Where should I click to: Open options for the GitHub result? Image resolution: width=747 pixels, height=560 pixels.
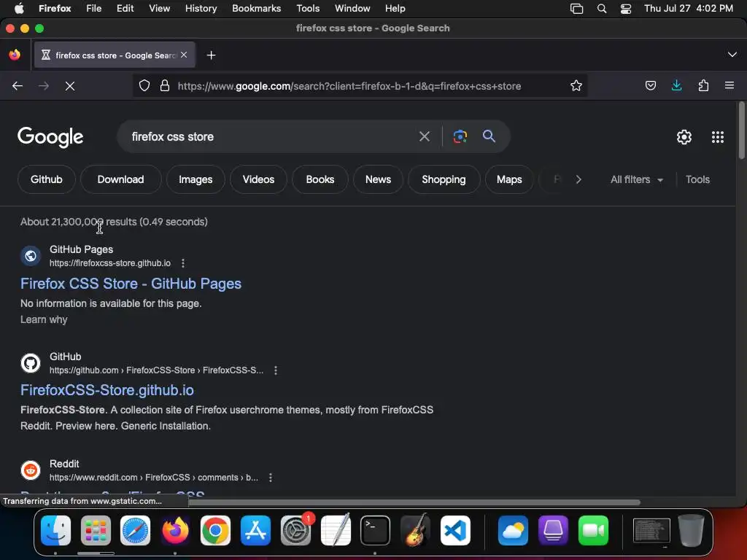(275, 370)
